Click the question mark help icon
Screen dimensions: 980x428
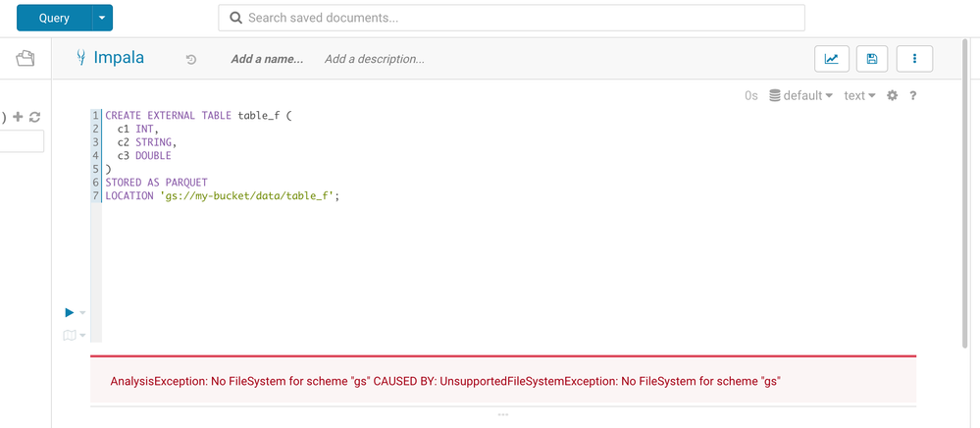[913, 95]
